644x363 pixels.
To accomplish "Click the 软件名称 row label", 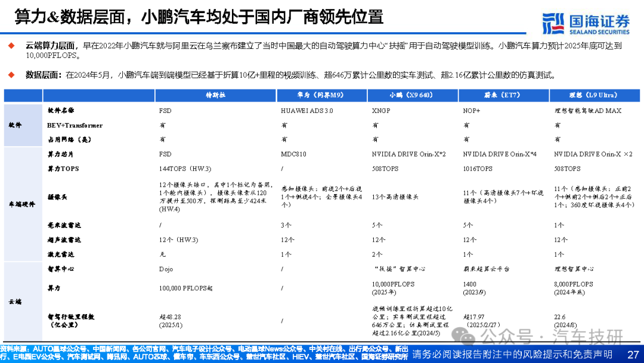I will [61, 110].
